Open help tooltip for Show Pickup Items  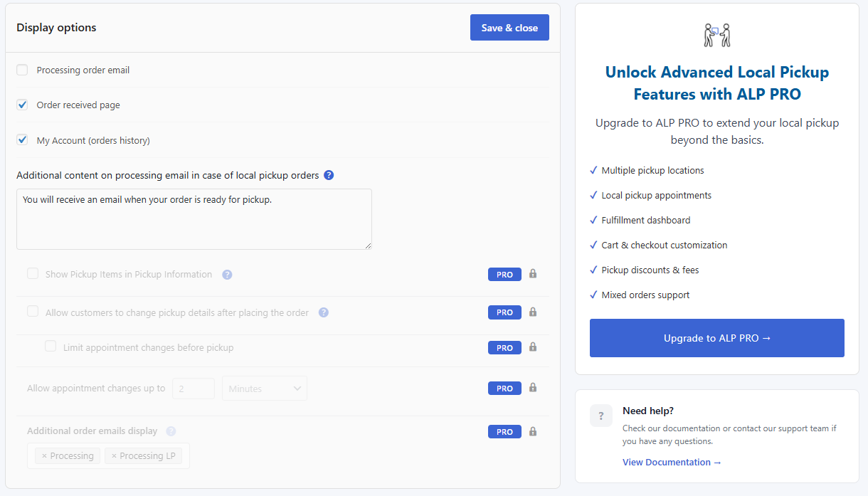[x=227, y=275]
